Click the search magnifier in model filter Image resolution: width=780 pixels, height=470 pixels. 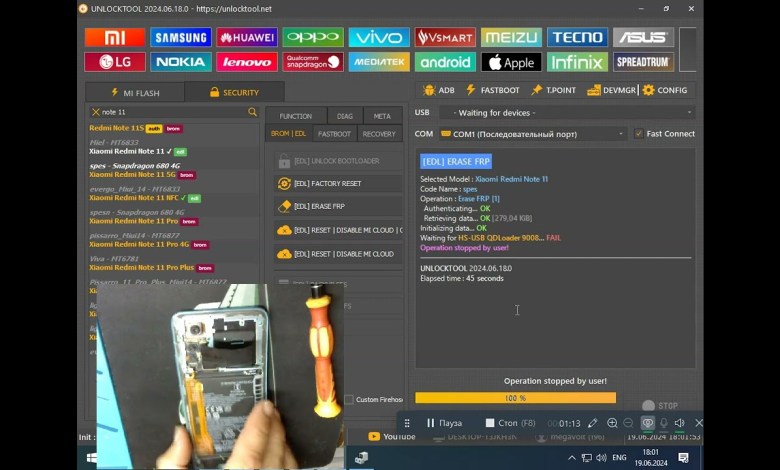coord(253,113)
